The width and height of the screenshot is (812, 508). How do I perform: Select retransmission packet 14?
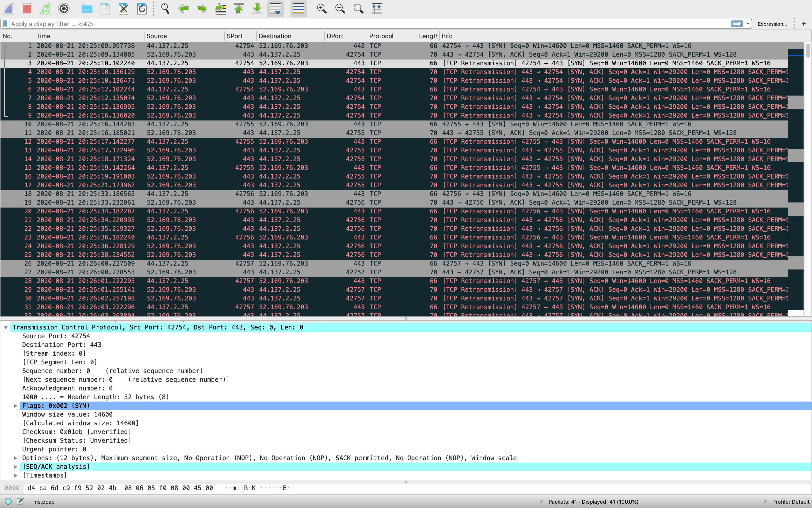[394, 159]
